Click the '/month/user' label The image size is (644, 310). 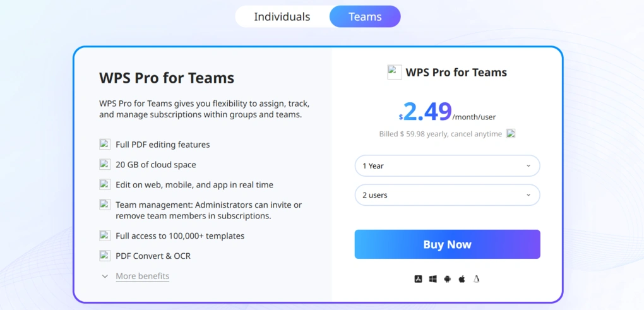pyautogui.click(x=474, y=117)
